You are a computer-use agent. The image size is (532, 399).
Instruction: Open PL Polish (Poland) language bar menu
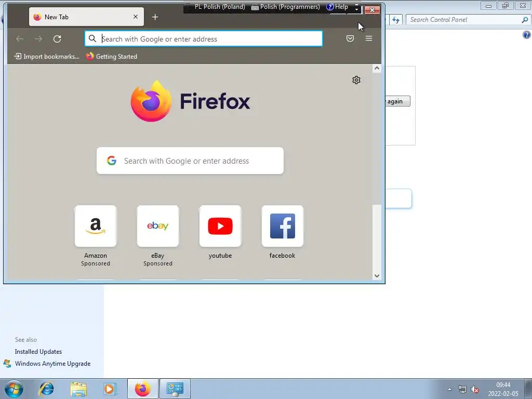(x=220, y=7)
